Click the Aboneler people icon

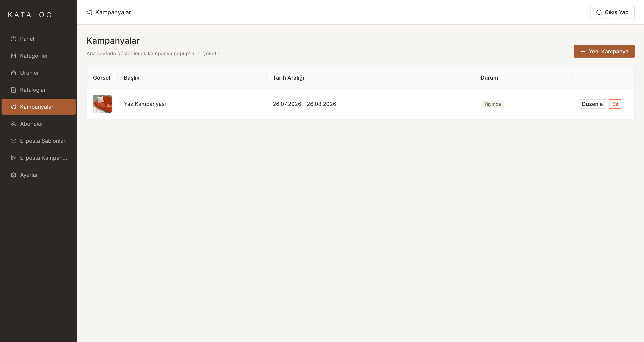[14, 124]
